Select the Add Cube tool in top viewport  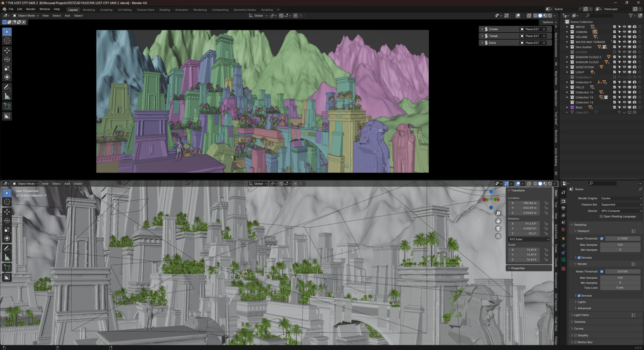pyautogui.click(x=7, y=106)
